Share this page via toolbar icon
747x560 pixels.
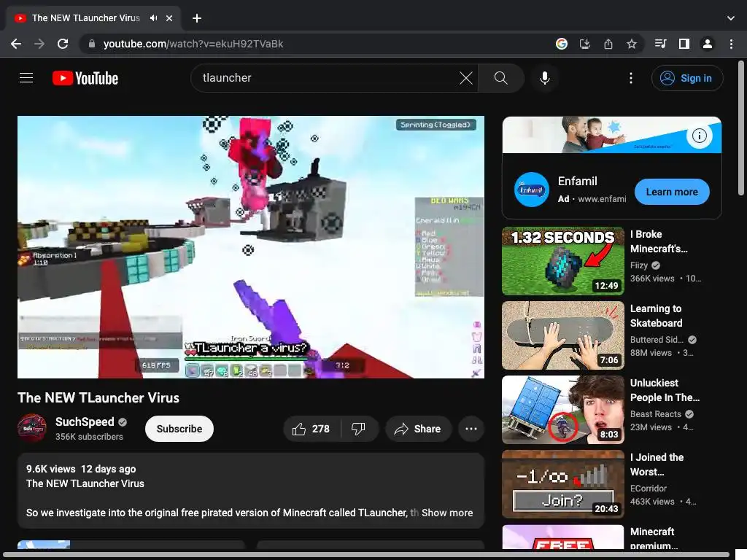click(x=608, y=44)
